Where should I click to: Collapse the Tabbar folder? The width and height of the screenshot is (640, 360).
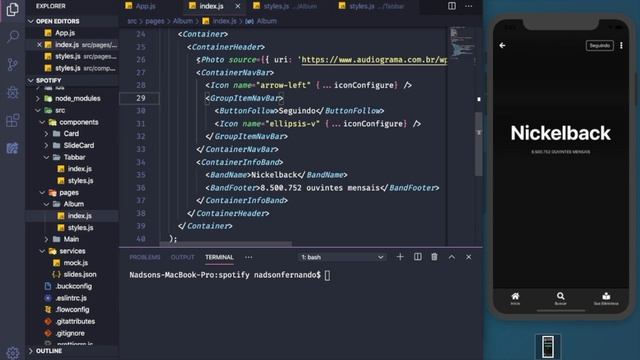point(46,157)
